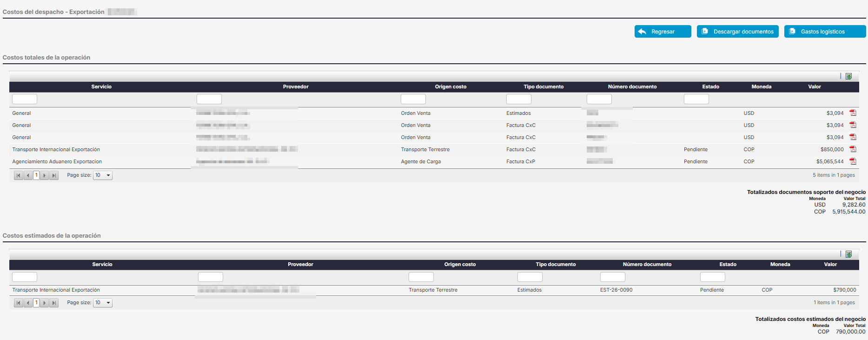
Task: Focus Número documento filter in estimated costs table
Action: [x=613, y=277]
